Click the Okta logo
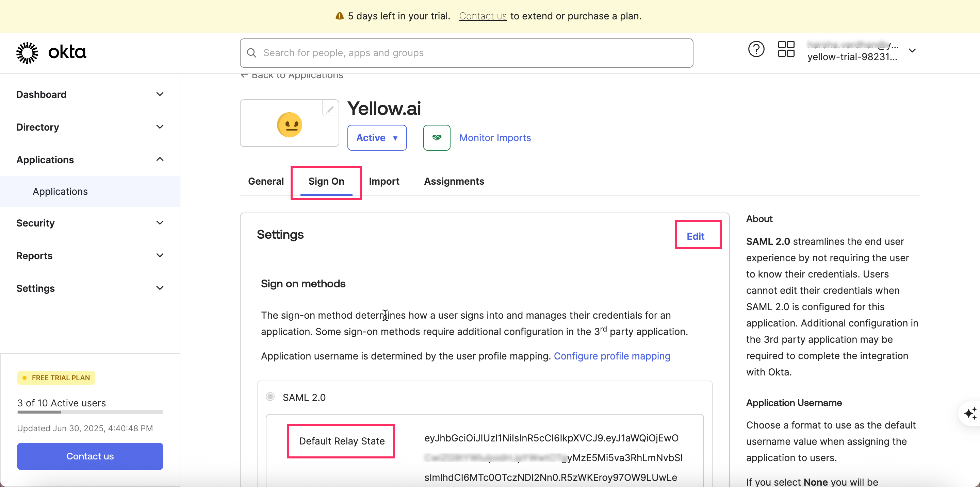 coord(51,52)
